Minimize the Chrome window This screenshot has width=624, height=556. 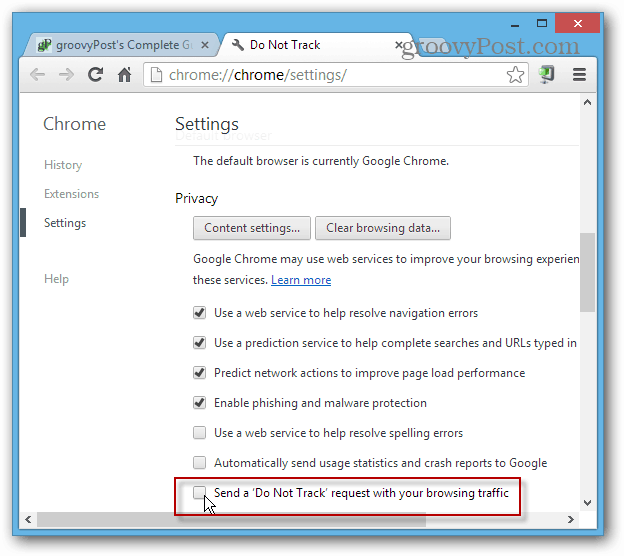(515, 24)
